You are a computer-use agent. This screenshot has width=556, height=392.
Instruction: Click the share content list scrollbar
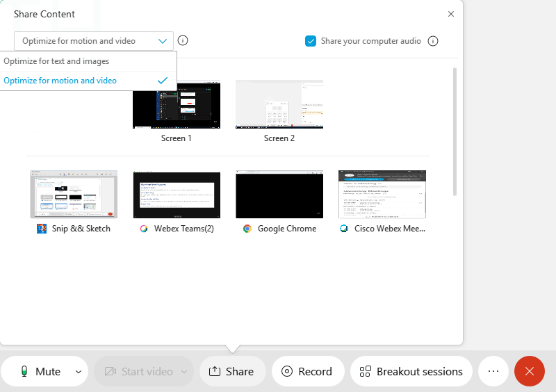[x=455, y=131]
